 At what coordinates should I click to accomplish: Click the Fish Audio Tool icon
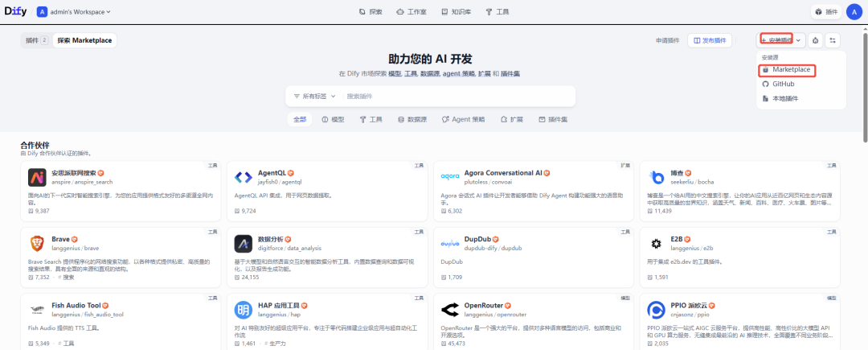[x=37, y=310]
